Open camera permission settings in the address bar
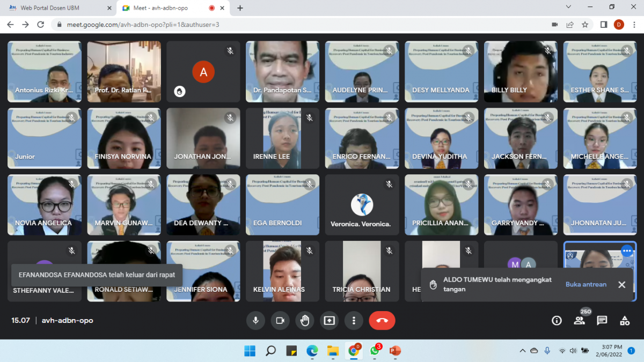 coord(555,25)
